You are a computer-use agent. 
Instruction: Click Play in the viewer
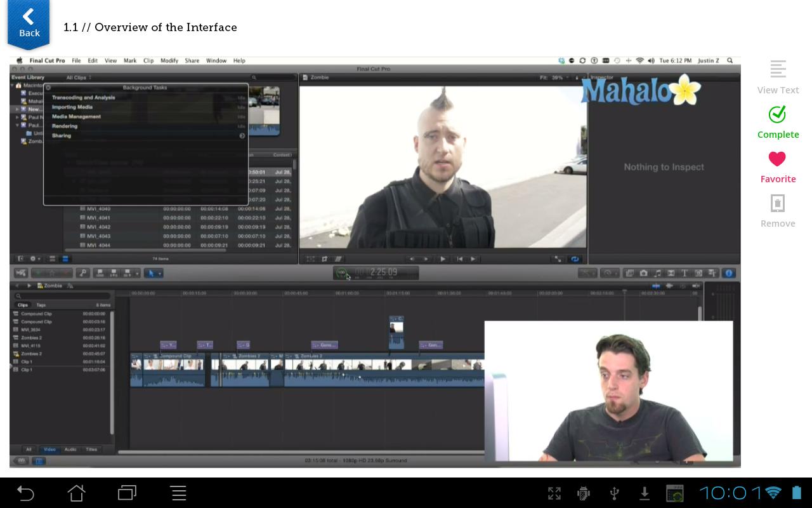click(x=443, y=259)
